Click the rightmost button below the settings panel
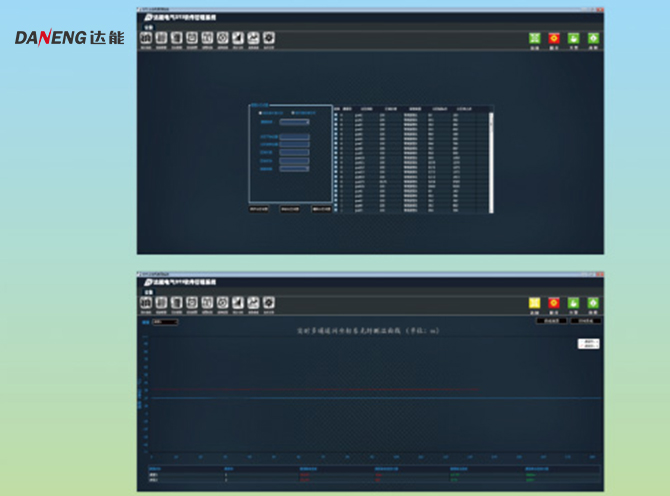The width and height of the screenshot is (670, 496). click(x=321, y=209)
